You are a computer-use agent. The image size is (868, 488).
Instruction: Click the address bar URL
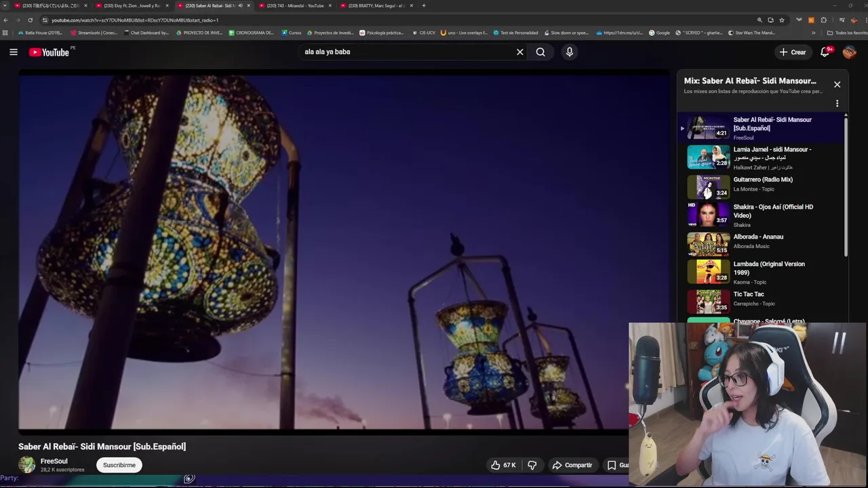coord(135,20)
